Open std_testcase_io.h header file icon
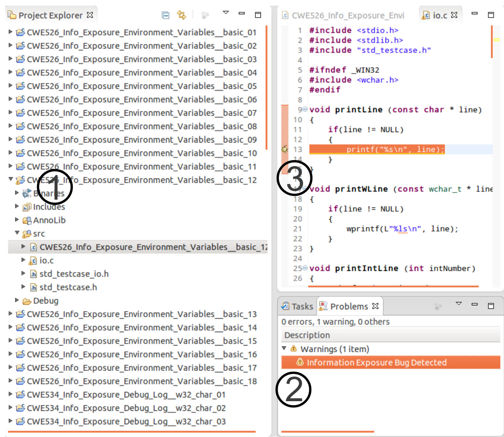504x437 pixels. 33,274
